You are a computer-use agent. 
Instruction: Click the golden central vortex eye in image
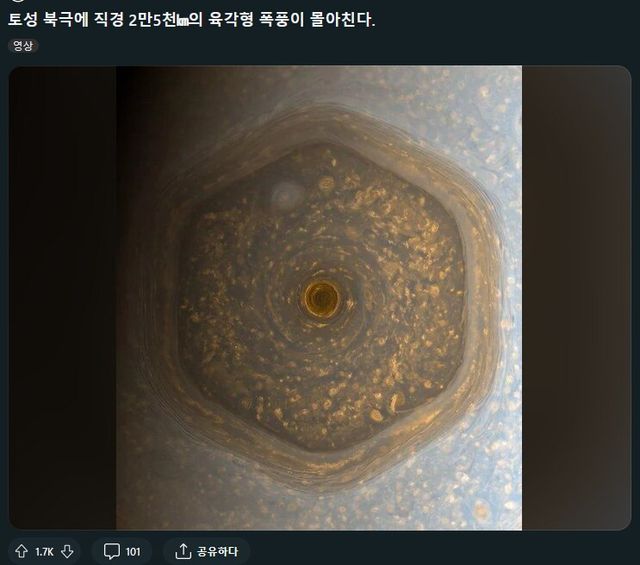coord(322,298)
